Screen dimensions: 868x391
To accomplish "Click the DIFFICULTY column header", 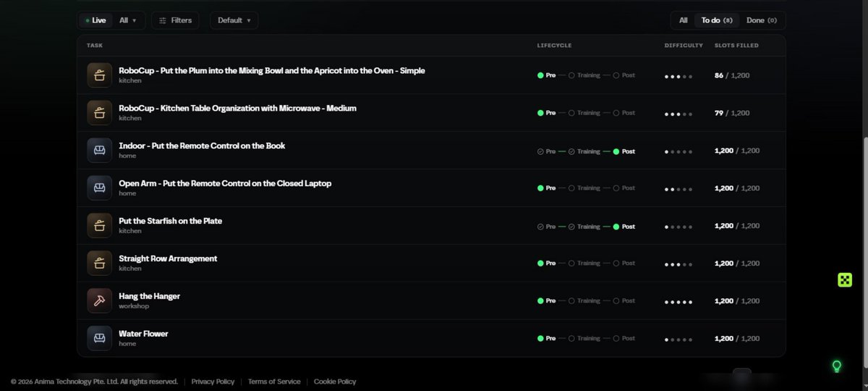I will (684, 46).
